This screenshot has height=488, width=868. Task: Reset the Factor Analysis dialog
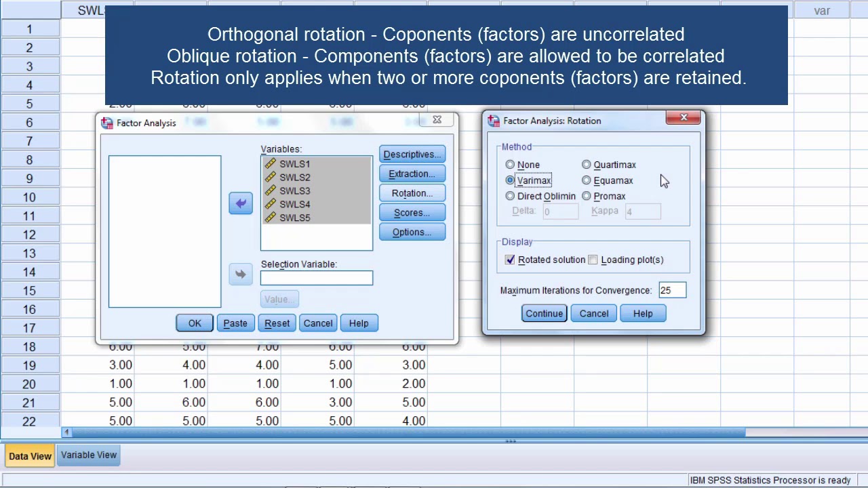[x=277, y=323]
